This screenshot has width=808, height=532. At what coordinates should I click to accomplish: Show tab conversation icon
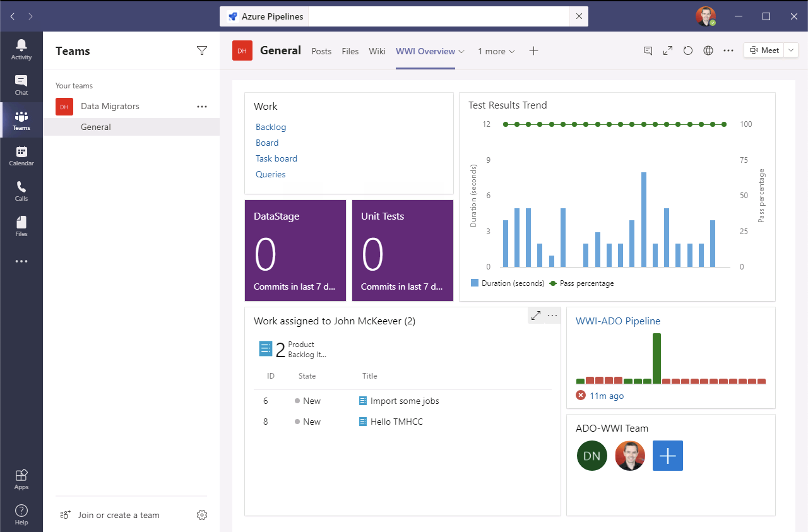[648, 51]
